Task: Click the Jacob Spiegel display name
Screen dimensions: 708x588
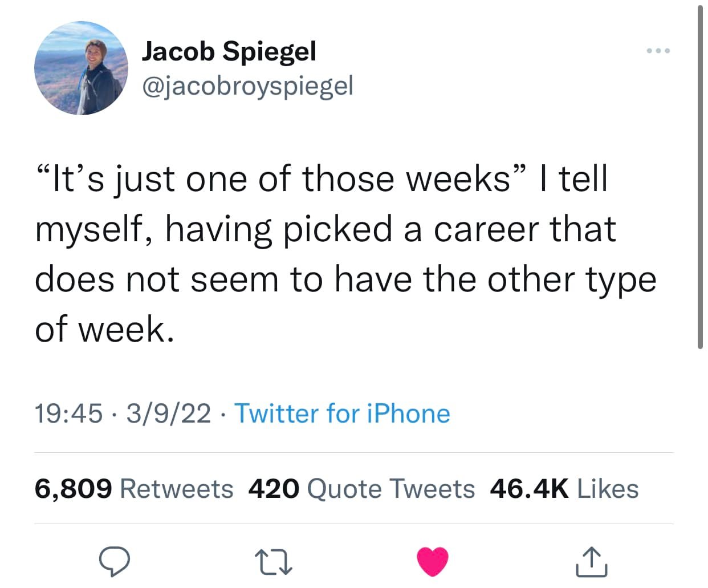Action: pyautogui.click(x=229, y=51)
